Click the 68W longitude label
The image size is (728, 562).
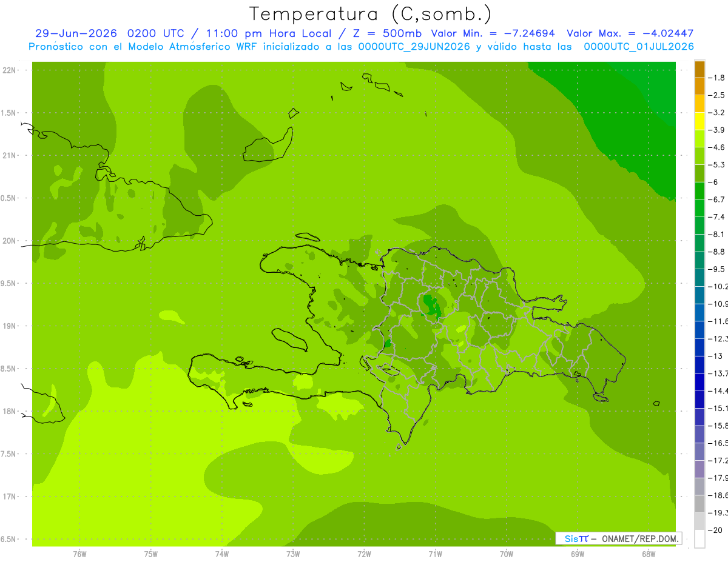click(x=649, y=554)
